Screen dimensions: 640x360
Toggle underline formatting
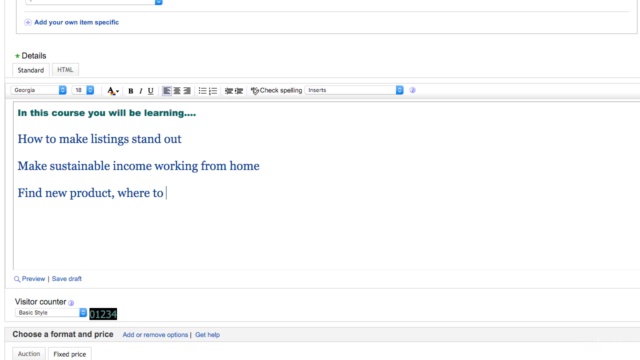151,91
